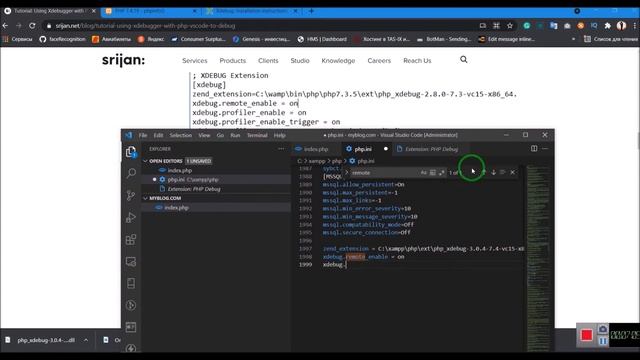Screen dimensions: 640x360
Task: Click the split editor icon in VS Code
Action: [534, 149]
